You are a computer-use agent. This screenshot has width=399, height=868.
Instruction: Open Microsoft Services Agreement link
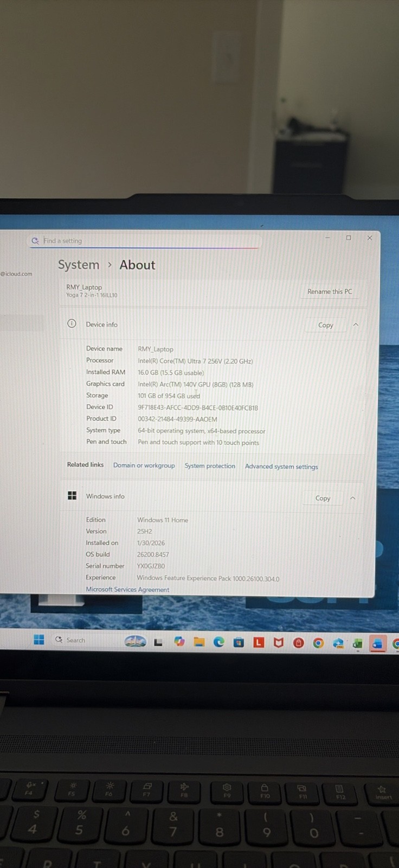127,590
